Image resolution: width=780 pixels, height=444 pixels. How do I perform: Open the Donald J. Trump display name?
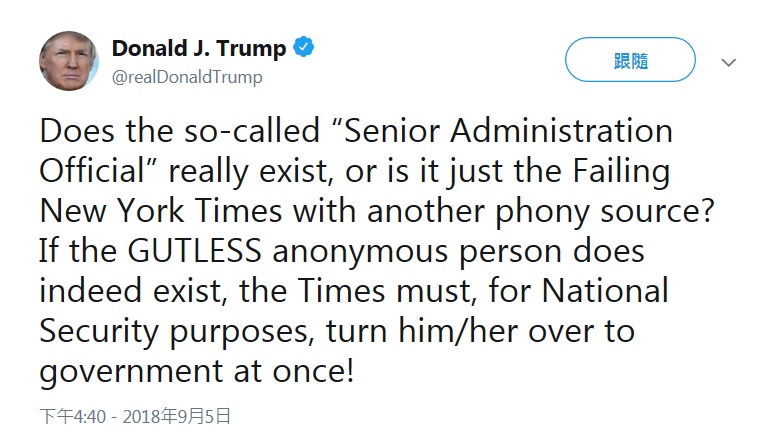pyautogui.click(x=199, y=48)
